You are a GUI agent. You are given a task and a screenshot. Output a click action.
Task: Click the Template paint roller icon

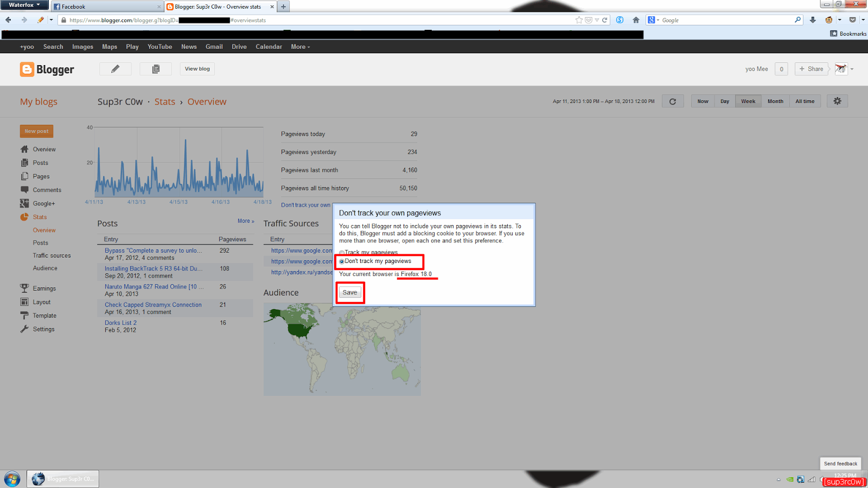(x=24, y=316)
